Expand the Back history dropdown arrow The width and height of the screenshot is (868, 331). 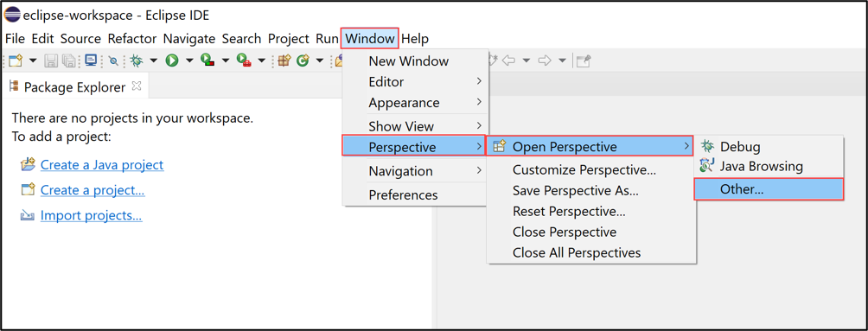[527, 60]
